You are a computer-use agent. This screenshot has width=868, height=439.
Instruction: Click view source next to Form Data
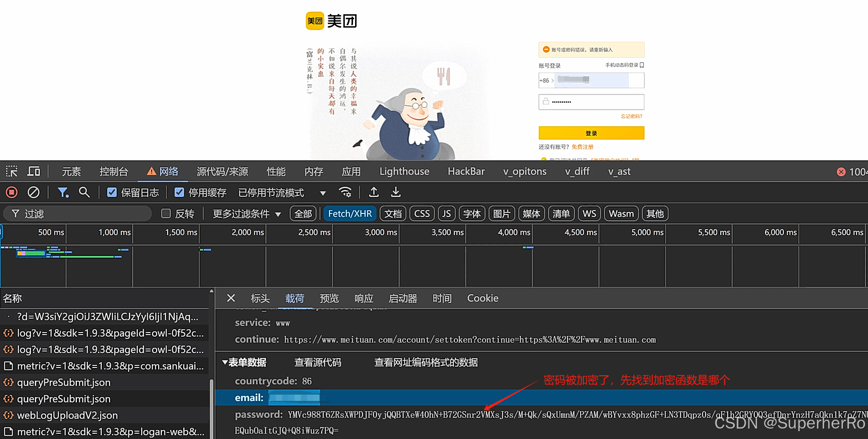[318, 362]
